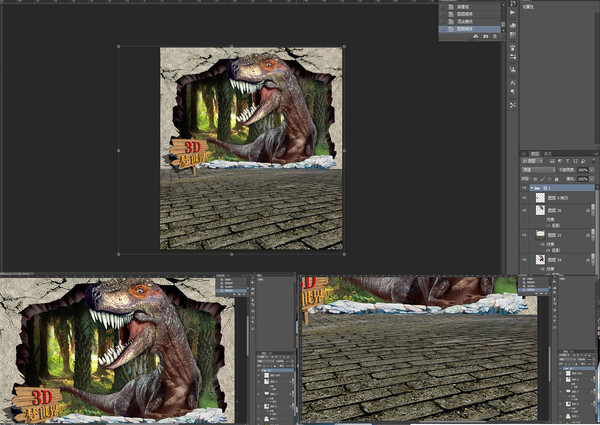
Task: Open the Brush Presets icon in panel strip
Action: click(512, 47)
